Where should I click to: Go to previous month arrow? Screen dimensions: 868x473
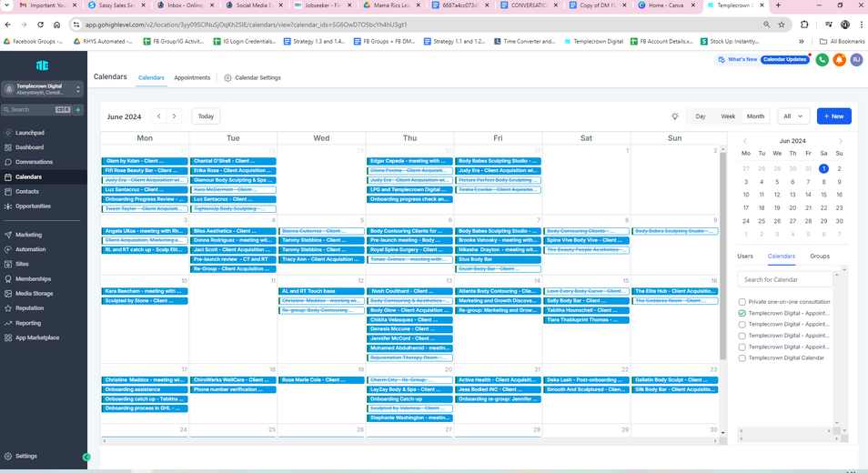[159, 116]
